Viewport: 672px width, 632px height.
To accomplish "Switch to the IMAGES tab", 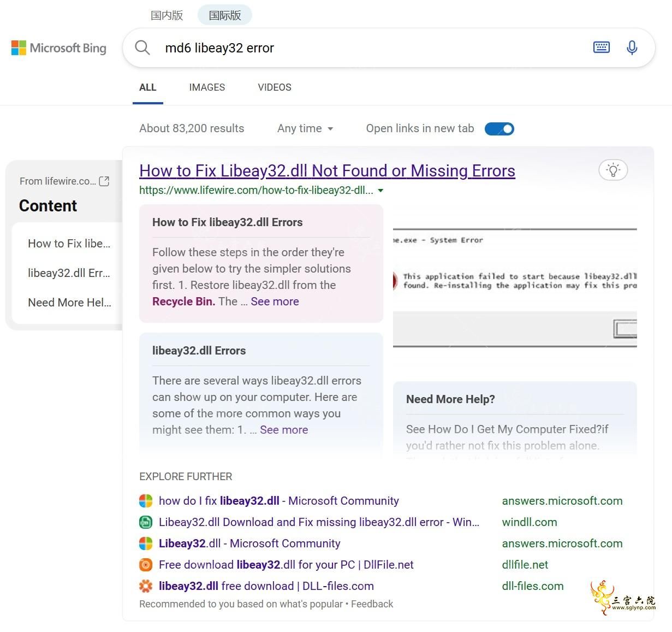I will coord(207,87).
